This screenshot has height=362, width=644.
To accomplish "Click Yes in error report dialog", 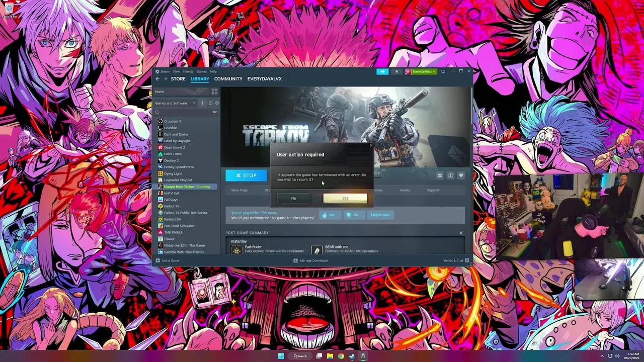I will point(345,199).
